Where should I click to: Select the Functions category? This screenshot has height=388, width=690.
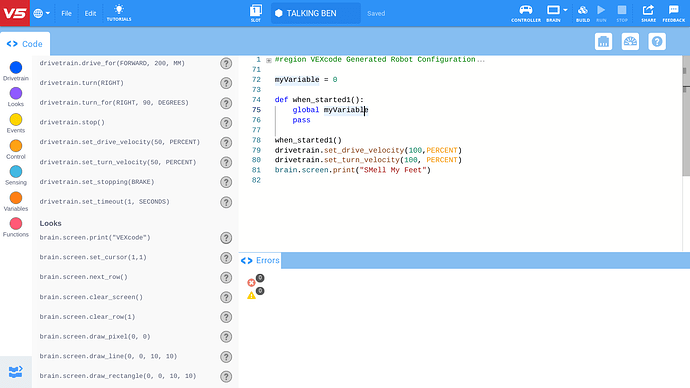point(16,227)
